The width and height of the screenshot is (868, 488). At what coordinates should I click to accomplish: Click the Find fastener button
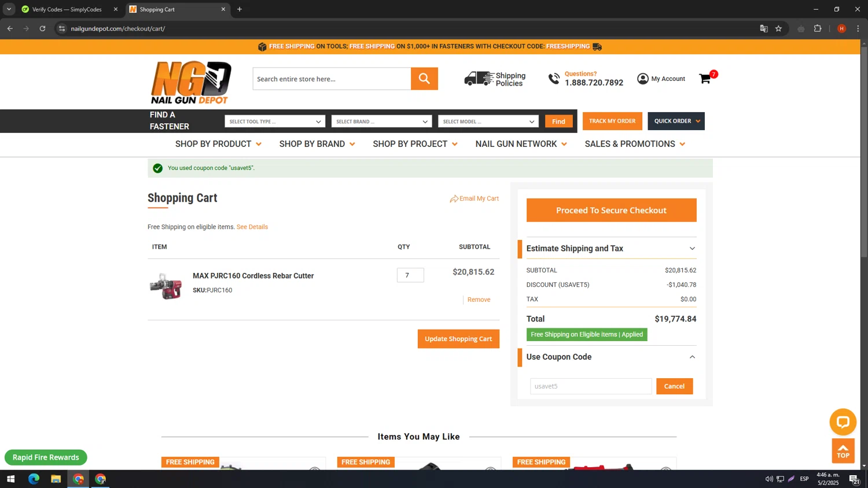(x=558, y=121)
